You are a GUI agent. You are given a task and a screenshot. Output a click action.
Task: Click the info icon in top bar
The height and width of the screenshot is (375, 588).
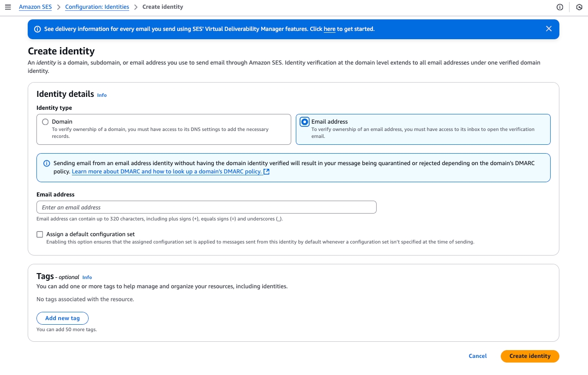[x=560, y=7]
